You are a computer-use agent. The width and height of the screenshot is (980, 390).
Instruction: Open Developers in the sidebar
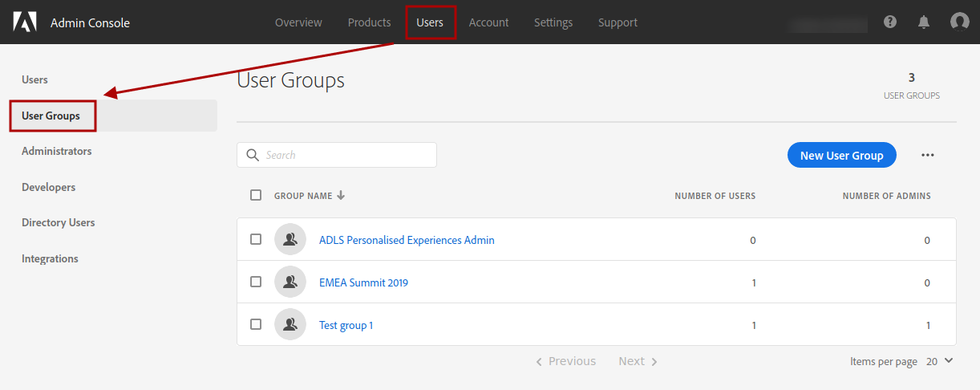pos(48,187)
